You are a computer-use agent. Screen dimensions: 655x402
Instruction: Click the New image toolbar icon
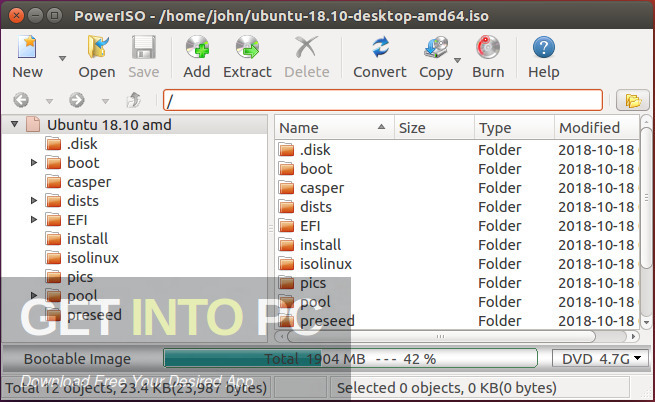pos(27,47)
